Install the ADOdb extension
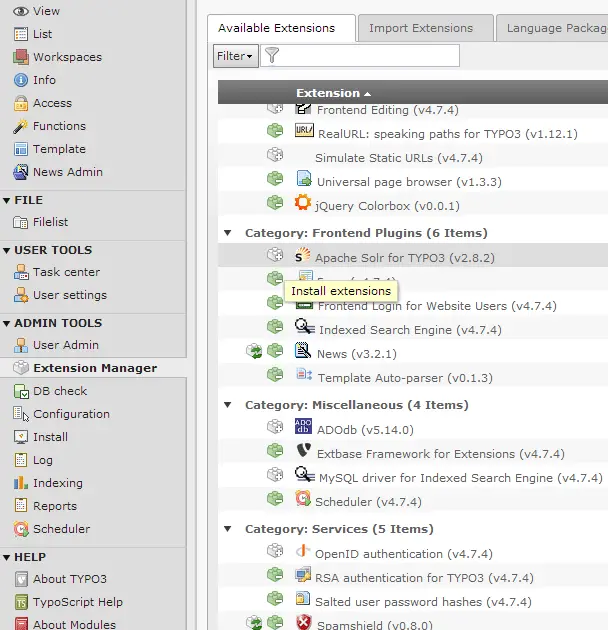 tap(275, 426)
